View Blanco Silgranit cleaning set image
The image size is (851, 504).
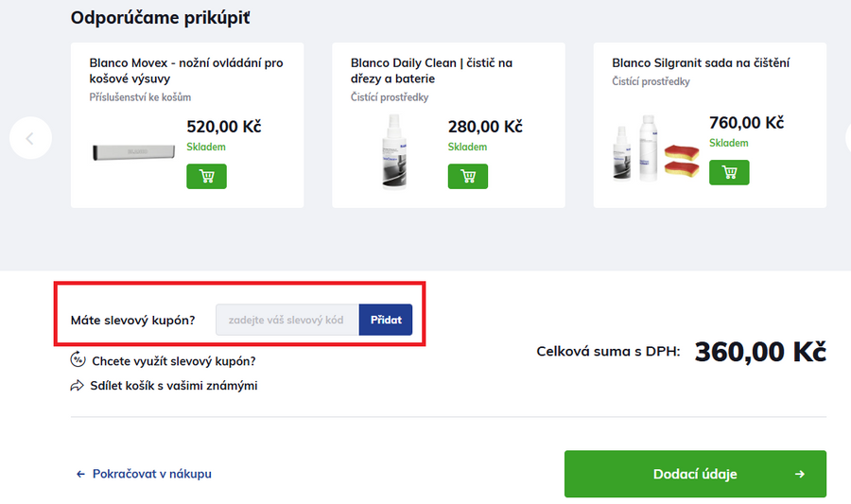[653, 149]
